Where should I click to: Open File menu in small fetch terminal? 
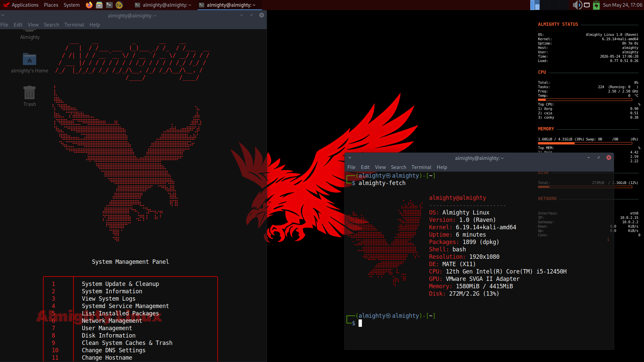coord(352,167)
